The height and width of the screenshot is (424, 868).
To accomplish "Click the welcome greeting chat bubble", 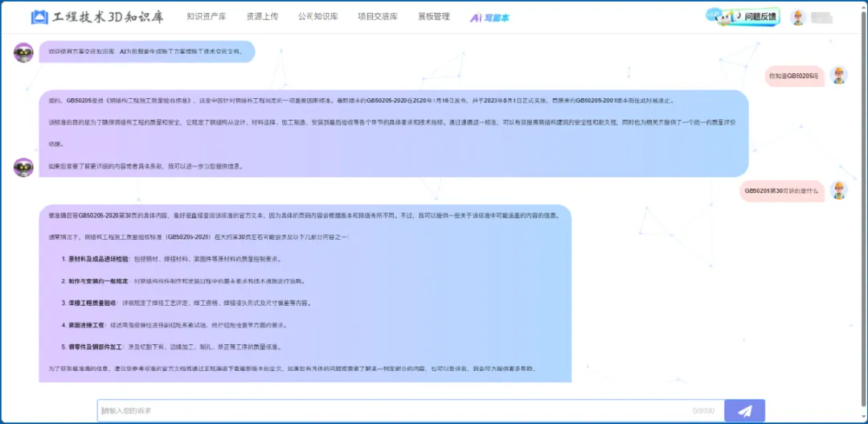I will coord(147,51).
